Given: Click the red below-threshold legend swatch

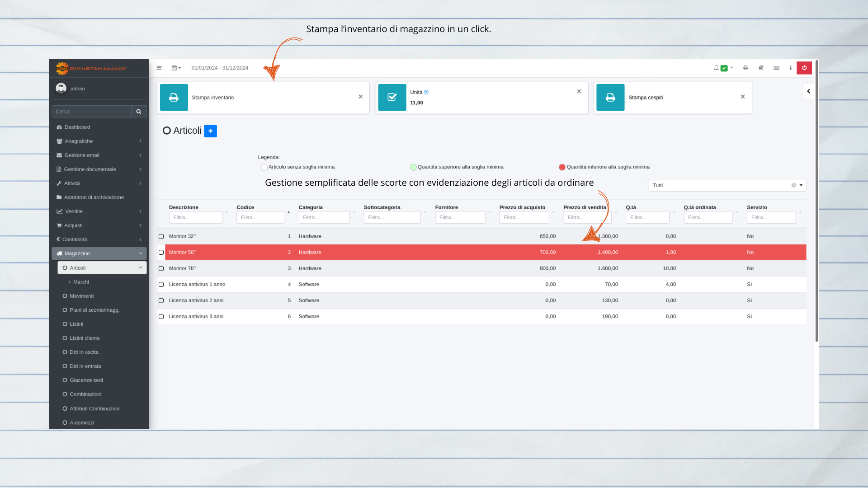Looking at the screenshot, I should point(562,167).
